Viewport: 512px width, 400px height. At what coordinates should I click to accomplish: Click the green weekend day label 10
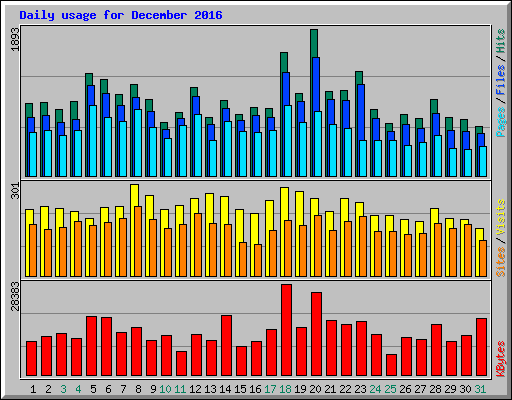click(x=165, y=389)
